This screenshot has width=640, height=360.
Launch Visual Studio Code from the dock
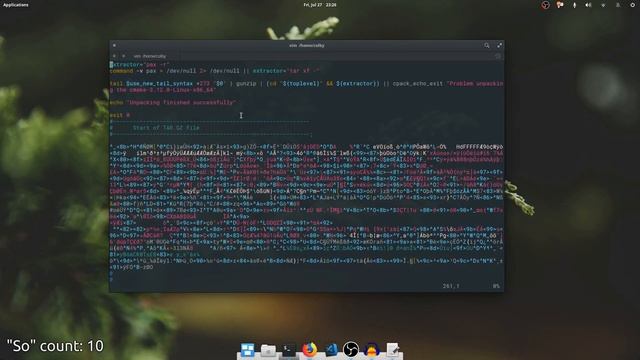coord(331,350)
